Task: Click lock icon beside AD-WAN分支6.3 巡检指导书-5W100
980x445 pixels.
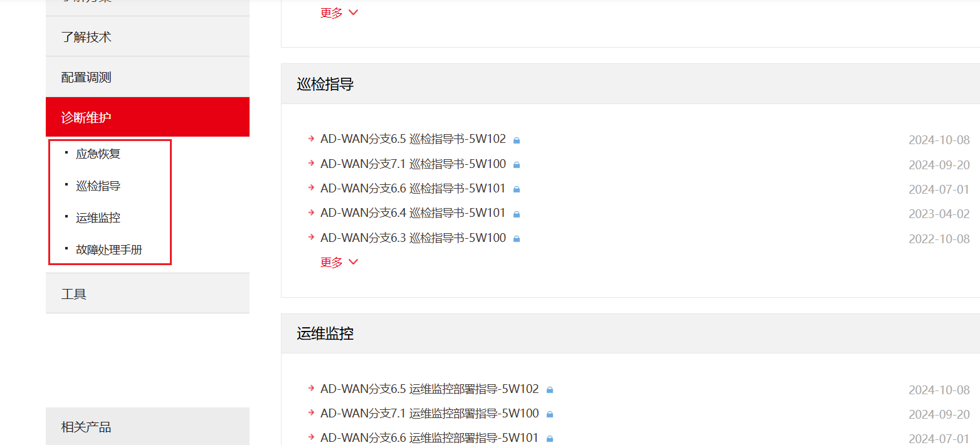Action: coord(517,239)
